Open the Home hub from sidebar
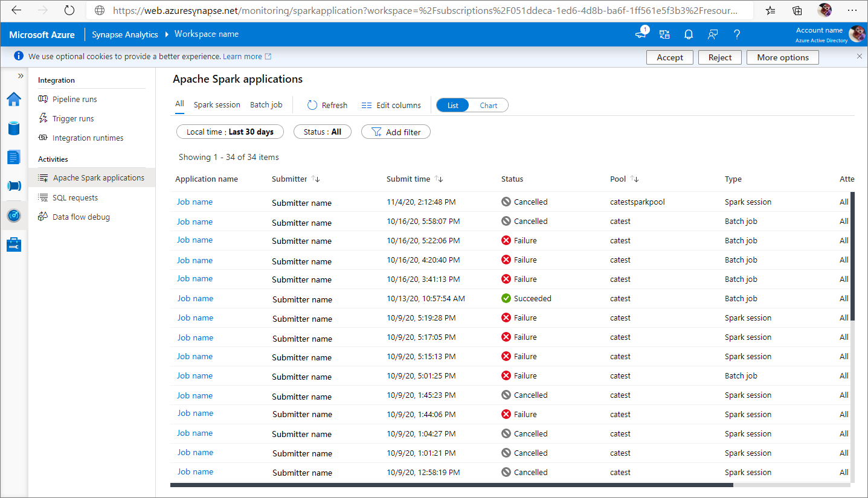 (13, 99)
